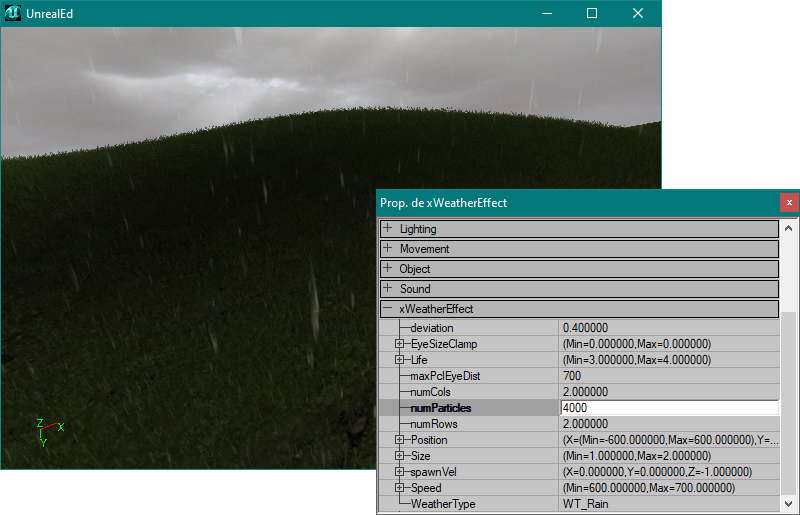Collapse the xWeatherEffect category
The height and width of the screenshot is (515, 800).
pyautogui.click(x=388, y=309)
